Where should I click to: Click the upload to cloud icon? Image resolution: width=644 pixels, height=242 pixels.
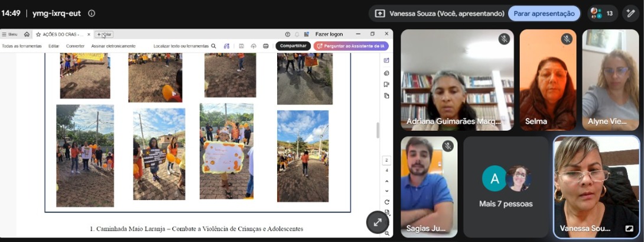coord(253,46)
